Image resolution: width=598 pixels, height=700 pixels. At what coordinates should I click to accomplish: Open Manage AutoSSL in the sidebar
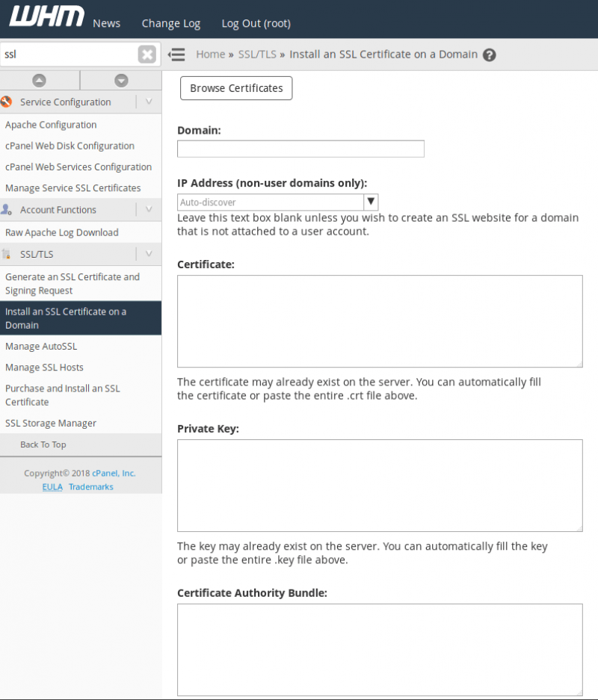pyautogui.click(x=41, y=347)
